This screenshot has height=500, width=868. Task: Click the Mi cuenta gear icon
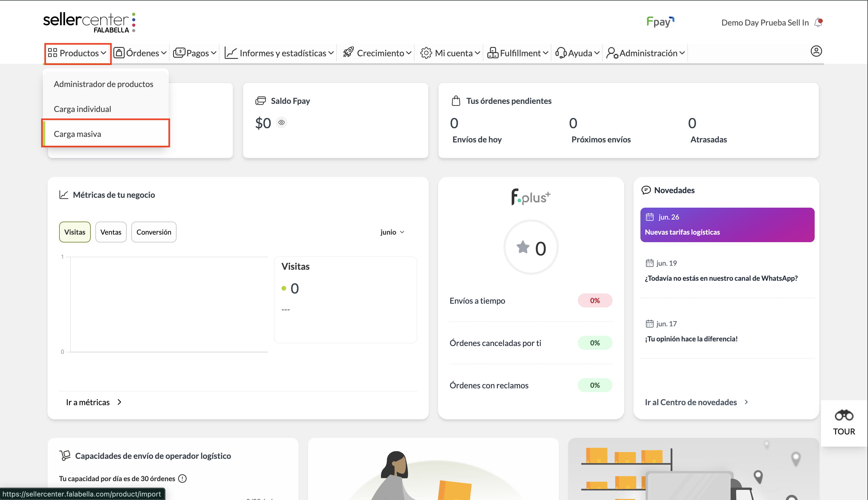click(x=426, y=53)
